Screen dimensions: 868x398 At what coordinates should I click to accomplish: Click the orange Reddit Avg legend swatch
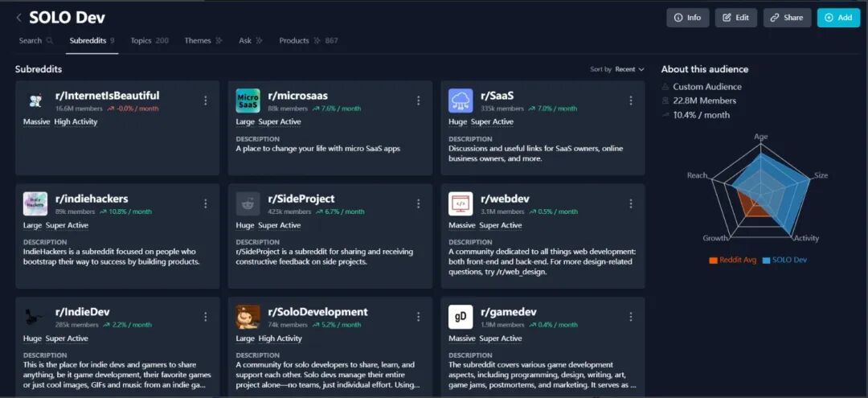tap(713, 261)
